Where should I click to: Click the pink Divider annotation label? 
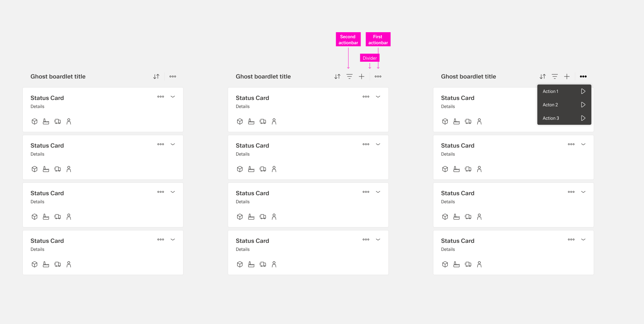point(370,58)
